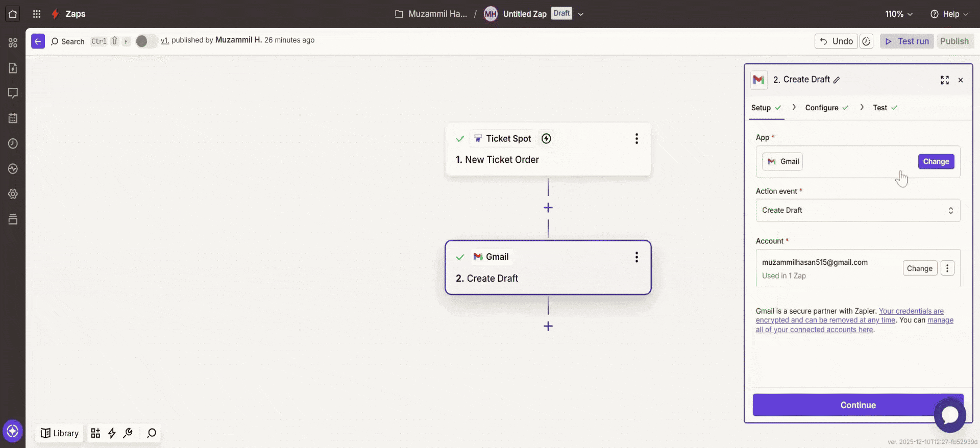980x448 pixels.
Task: Open three-dot menu on Gmail step
Action: [x=636, y=257]
